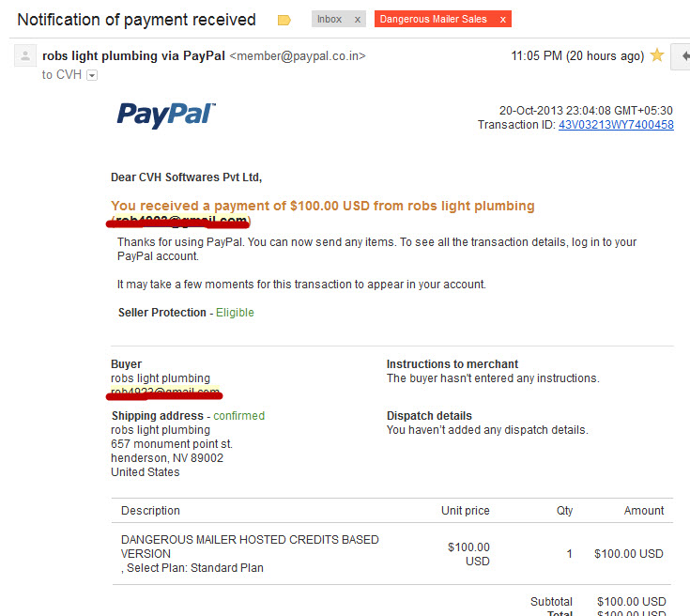This screenshot has width=690, height=616.
Task: Expand recipient details dropdown arrow
Action: coord(92,76)
